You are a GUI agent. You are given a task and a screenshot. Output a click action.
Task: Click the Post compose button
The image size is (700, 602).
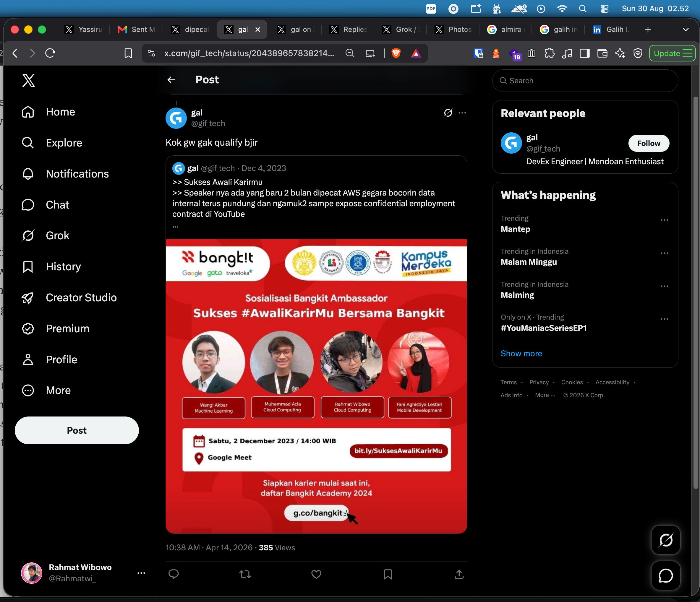pyautogui.click(x=77, y=430)
